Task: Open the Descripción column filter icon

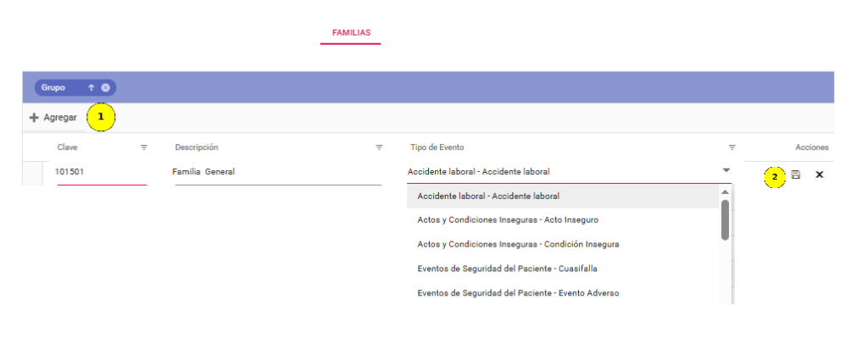Action: pos(379,147)
